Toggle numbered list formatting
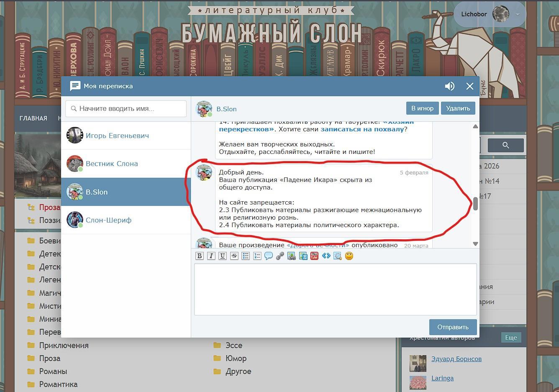 [257, 256]
